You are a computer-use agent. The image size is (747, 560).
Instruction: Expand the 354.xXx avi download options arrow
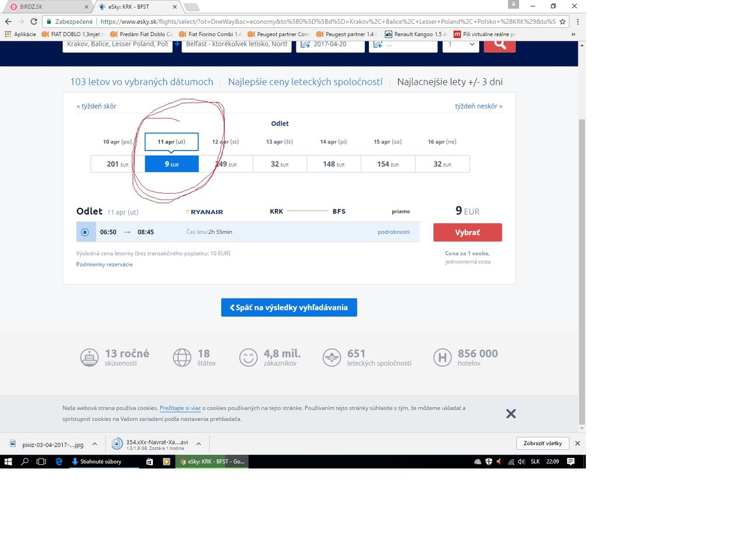[x=198, y=444]
